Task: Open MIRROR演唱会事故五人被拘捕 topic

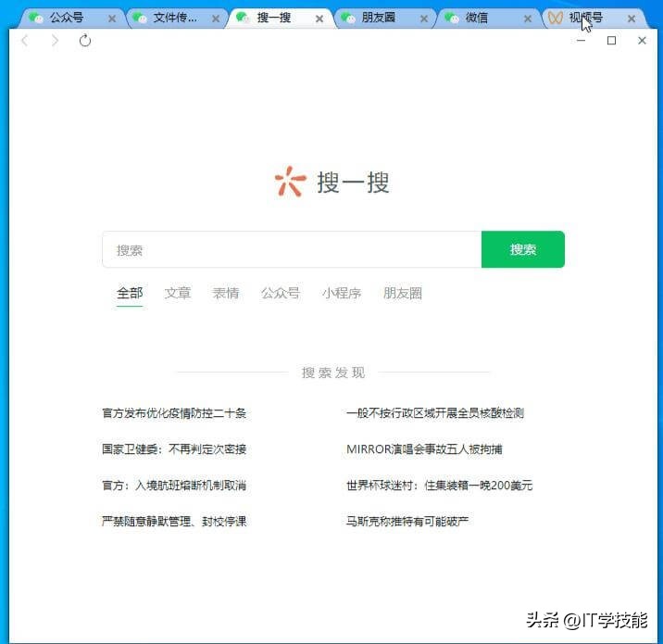Action: 424,448
